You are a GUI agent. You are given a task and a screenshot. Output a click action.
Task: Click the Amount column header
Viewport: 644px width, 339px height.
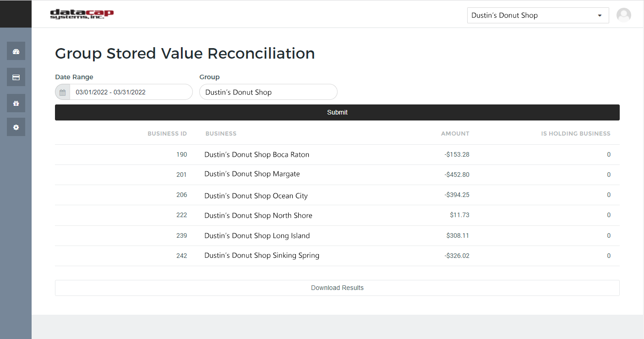click(x=455, y=134)
